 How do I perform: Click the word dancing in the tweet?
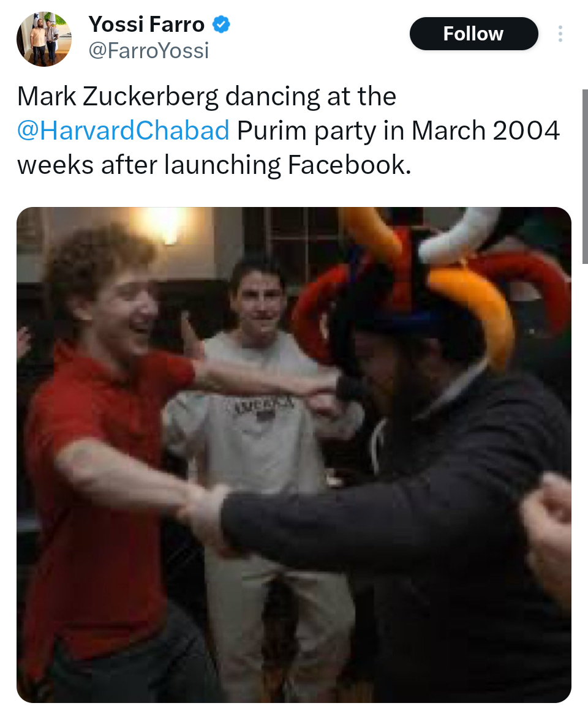[x=272, y=97]
